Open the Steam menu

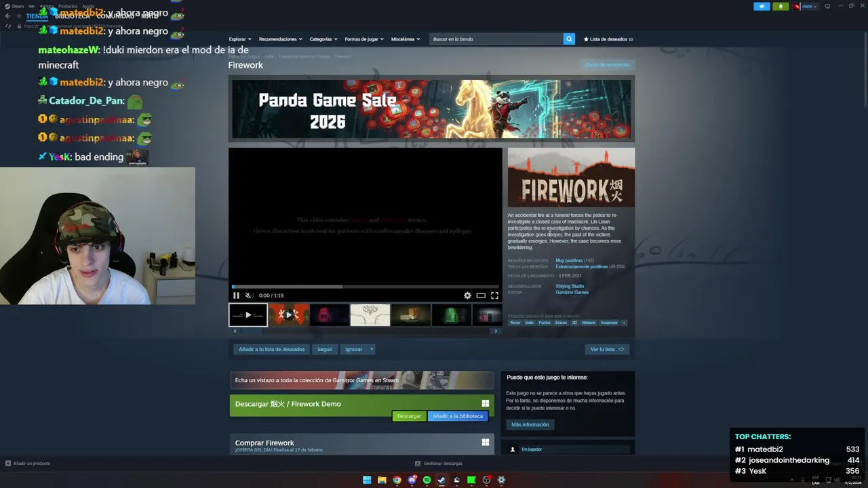pyautogui.click(x=18, y=6)
